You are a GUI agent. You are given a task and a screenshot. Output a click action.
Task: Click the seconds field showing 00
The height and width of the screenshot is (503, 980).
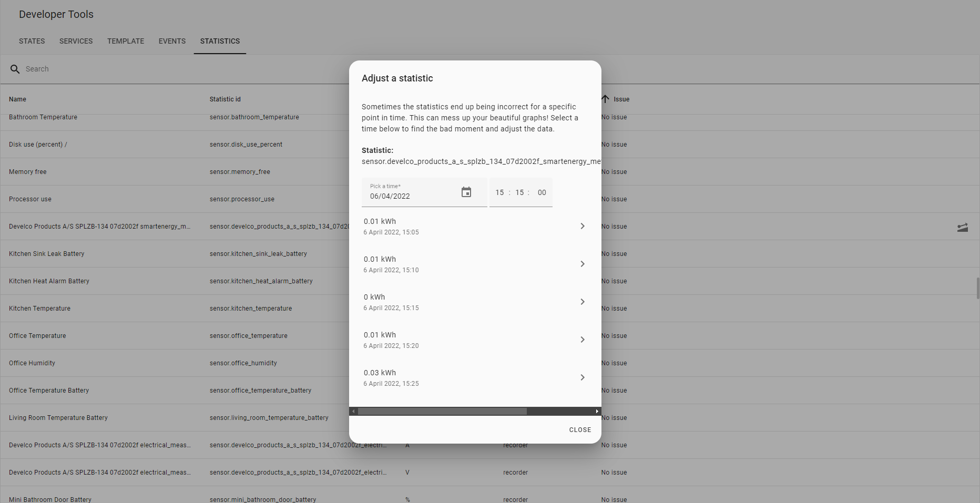542,192
